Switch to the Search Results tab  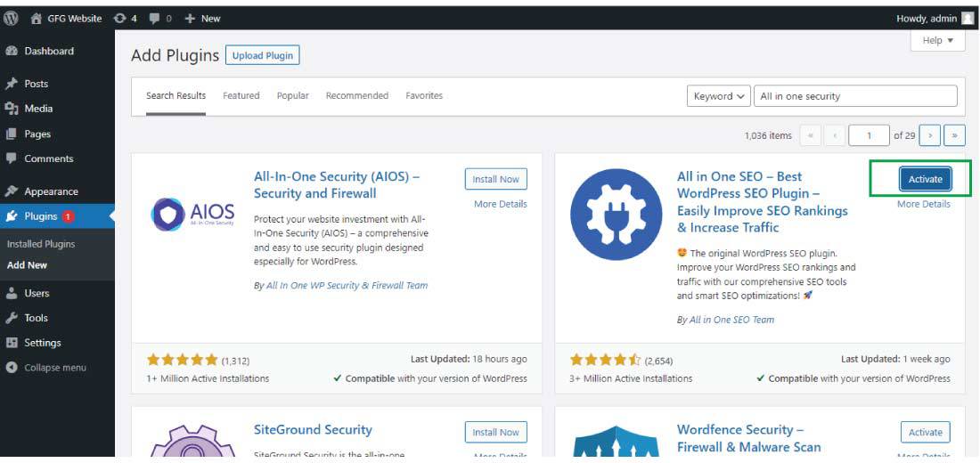[176, 95]
